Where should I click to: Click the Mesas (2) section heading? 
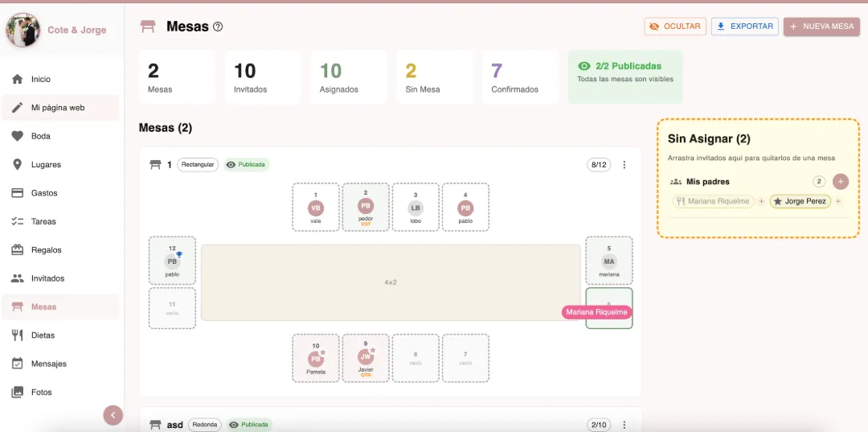point(166,128)
